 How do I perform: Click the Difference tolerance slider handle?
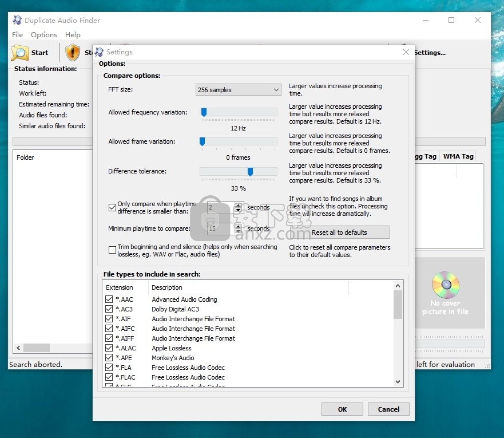coord(250,172)
